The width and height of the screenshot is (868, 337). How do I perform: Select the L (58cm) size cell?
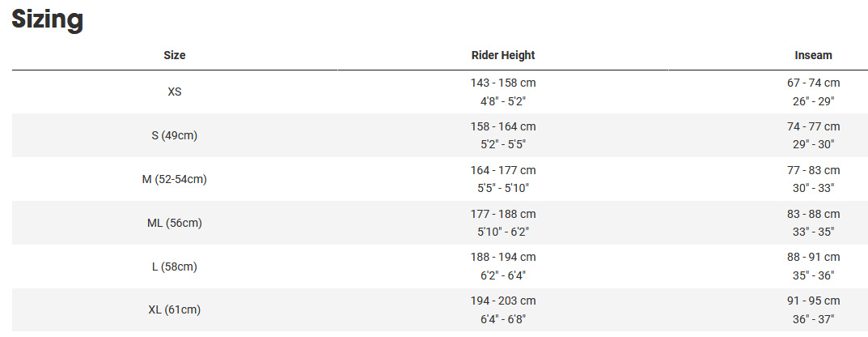175,267
